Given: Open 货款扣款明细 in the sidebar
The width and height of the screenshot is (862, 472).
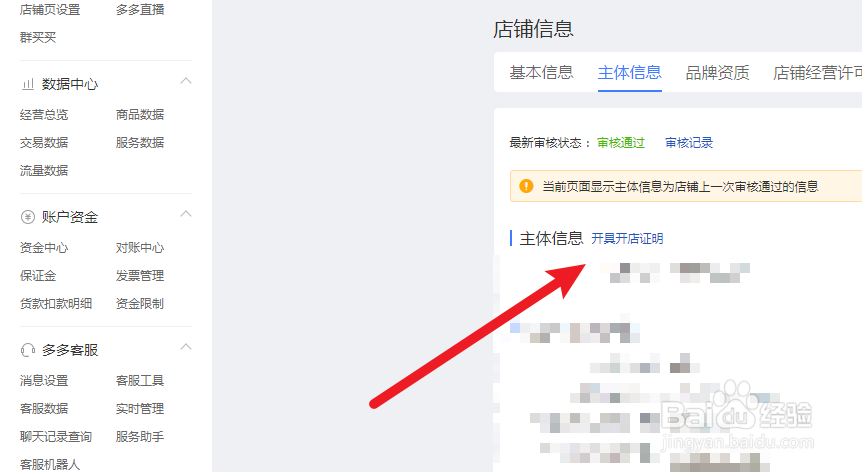Looking at the screenshot, I should coord(56,304).
